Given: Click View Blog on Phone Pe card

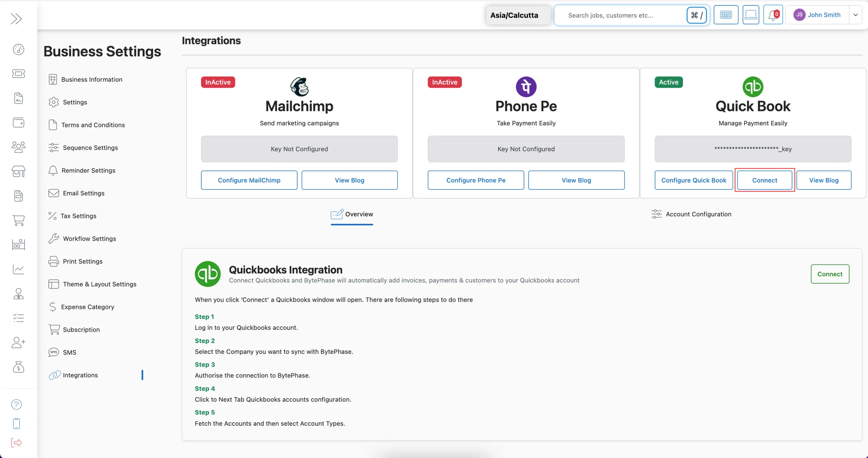Looking at the screenshot, I should point(576,180).
